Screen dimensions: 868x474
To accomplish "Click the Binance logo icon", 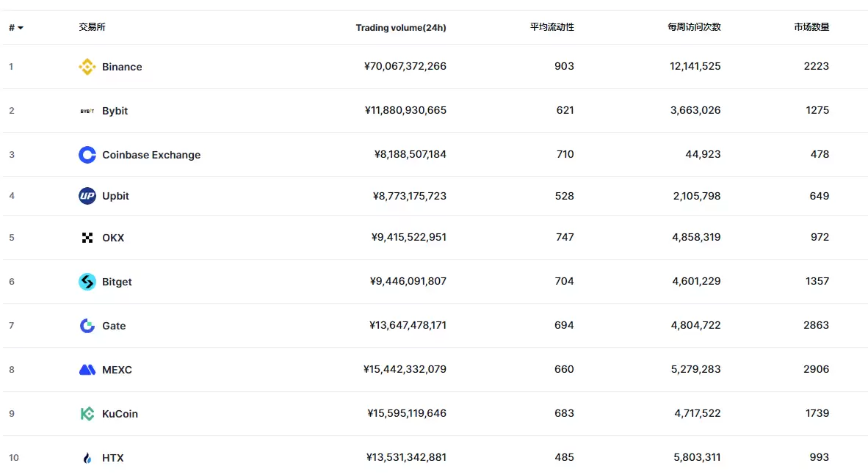I will point(87,67).
